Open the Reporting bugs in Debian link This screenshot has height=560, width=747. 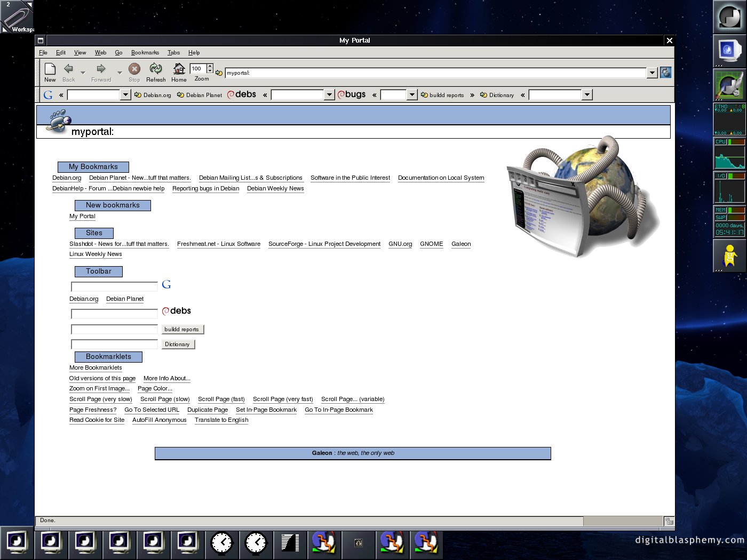(205, 188)
